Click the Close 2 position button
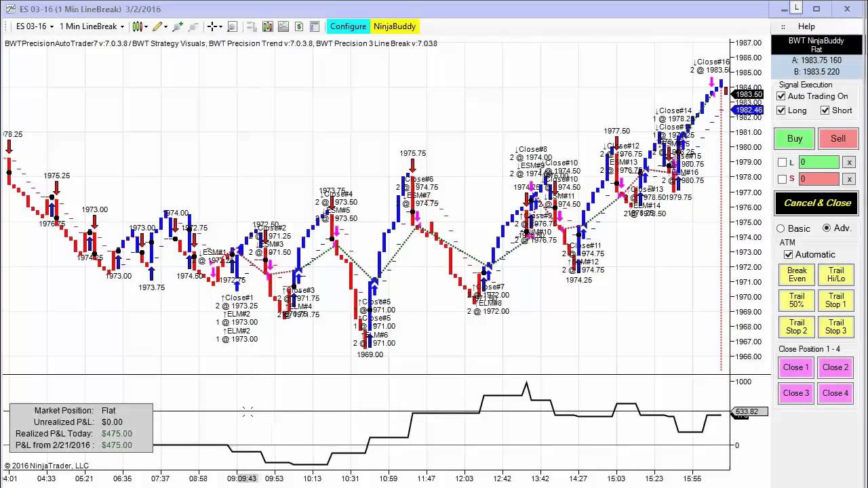 click(835, 367)
